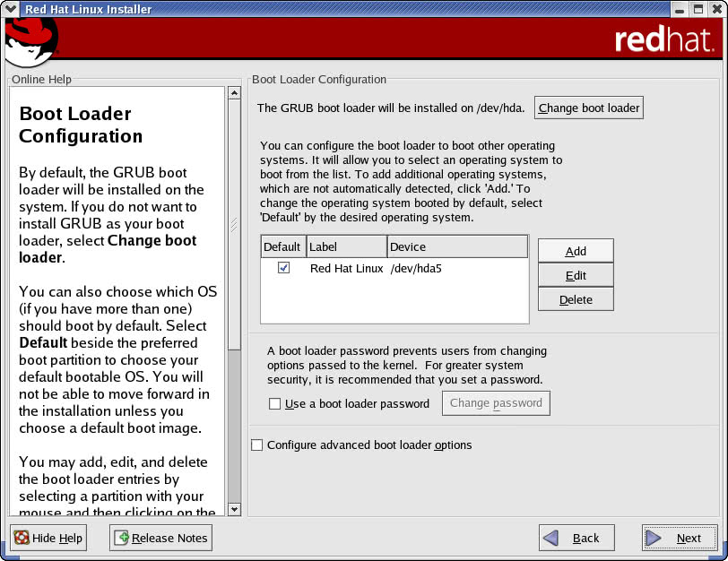This screenshot has width=728, height=561.
Task: Sort by the Label column header
Action: (347, 246)
